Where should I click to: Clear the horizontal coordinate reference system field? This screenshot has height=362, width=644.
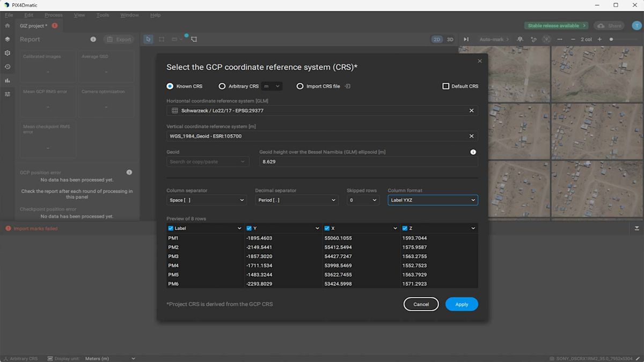pos(471,110)
